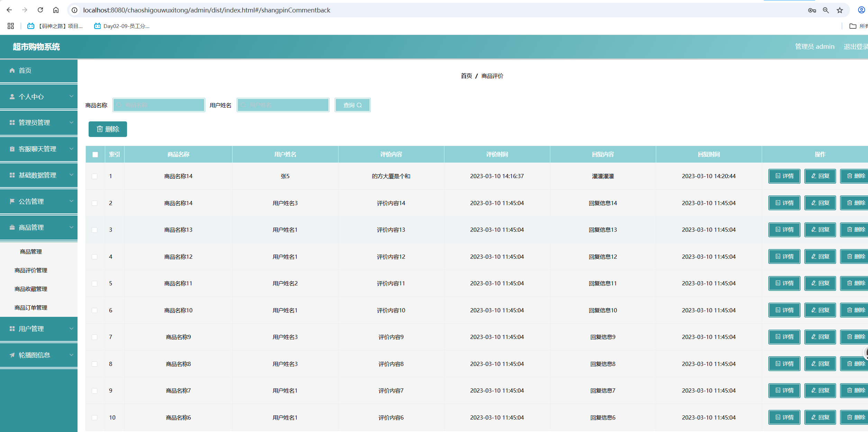Open the Day02-09 bookmark
Image resolution: width=868 pixels, height=432 pixels.
pos(122,26)
